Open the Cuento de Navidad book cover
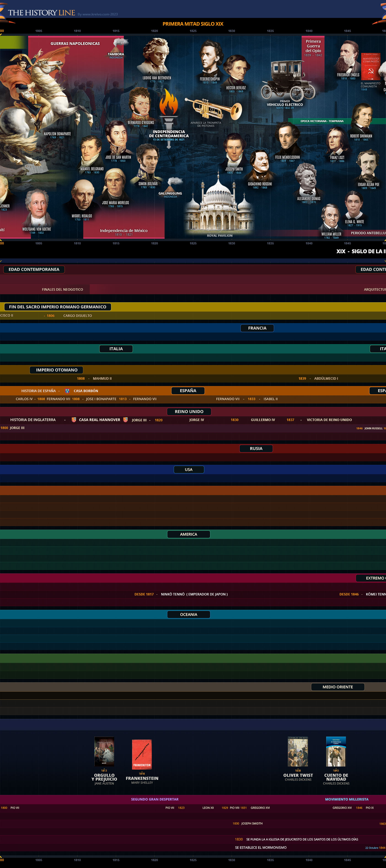Image resolution: width=386 pixels, height=868 pixels. pyautogui.click(x=336, y=751)
